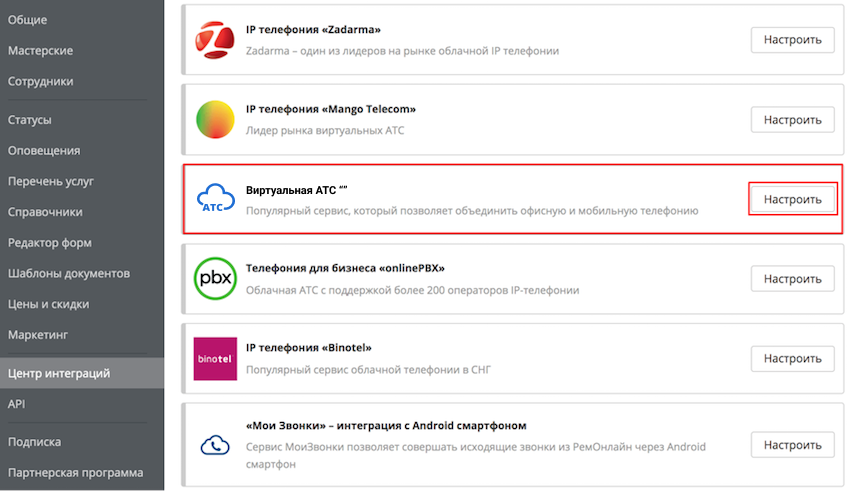Click the Мои Звонки cloud phone icon
850x491 pixels.
point(215,444)
